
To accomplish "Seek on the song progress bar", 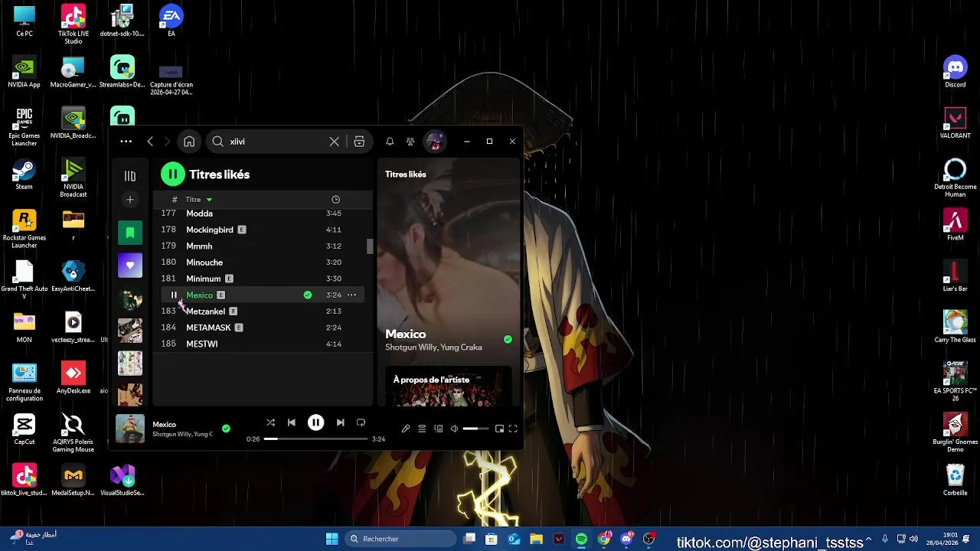I will pos(315,439).
